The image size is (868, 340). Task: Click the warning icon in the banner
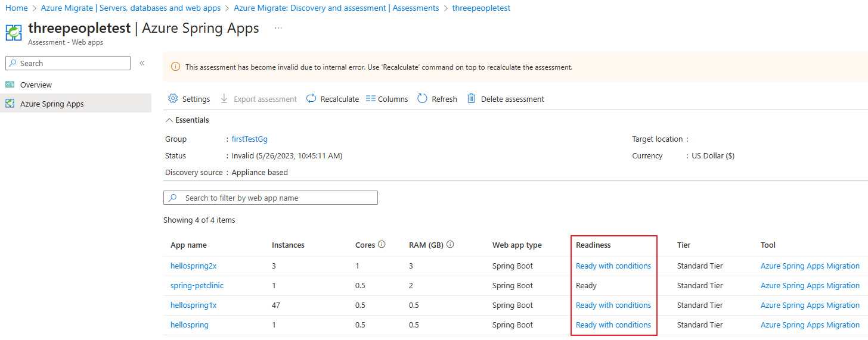[175, 67]
